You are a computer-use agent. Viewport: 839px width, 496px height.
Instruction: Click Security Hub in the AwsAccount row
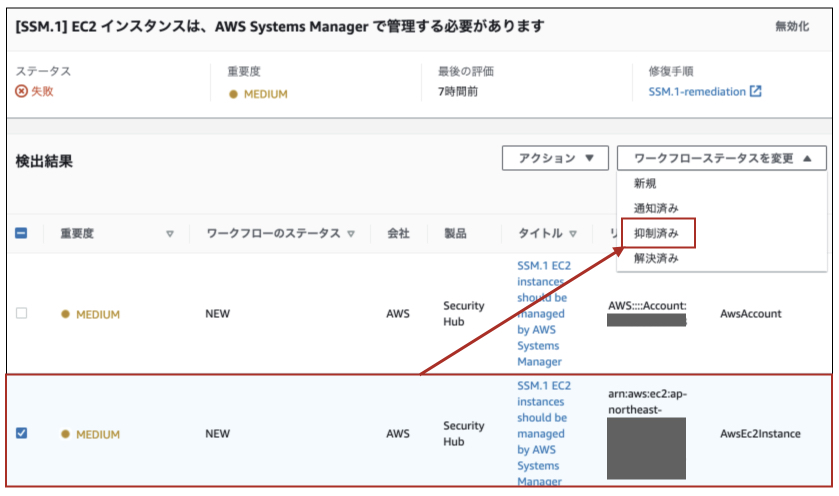click(463, 314)
